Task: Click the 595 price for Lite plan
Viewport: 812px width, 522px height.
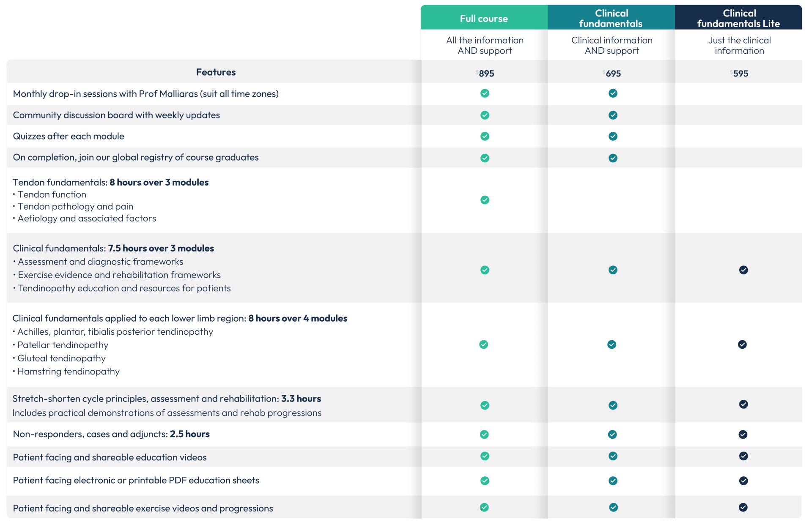Action: click(x=740, y=74)
